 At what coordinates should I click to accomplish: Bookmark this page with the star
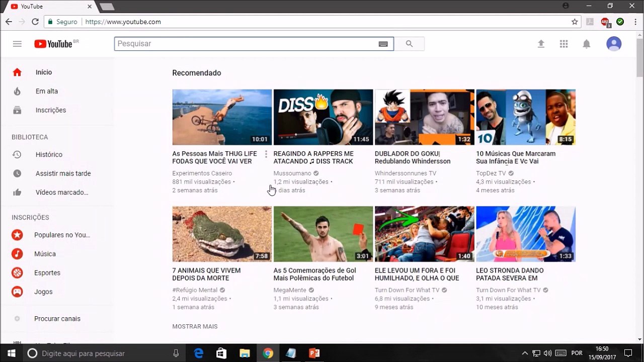[x=575, y=22]
